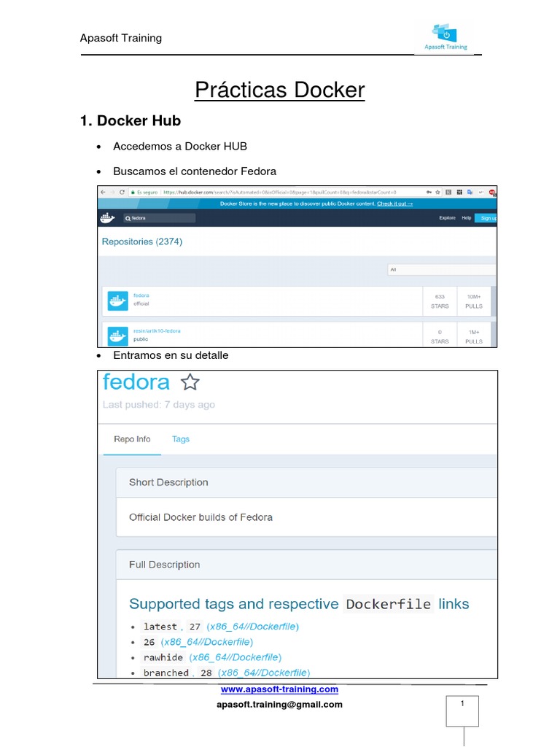Click the Sign up button
The height and width of the screenshot is (747, 560).
[x=486, y=218]
